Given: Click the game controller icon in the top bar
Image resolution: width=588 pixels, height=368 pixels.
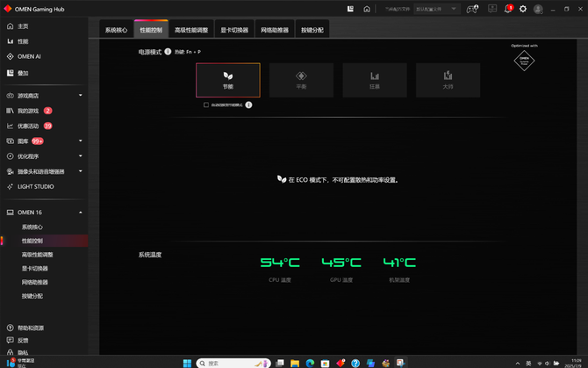Looking at the screenshot, I should click(472, 9).
